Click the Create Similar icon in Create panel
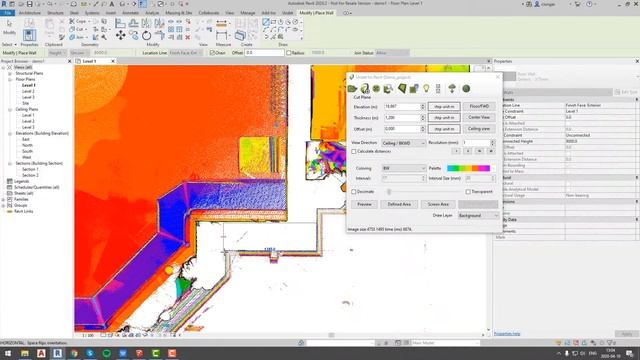 coord(240,36)
